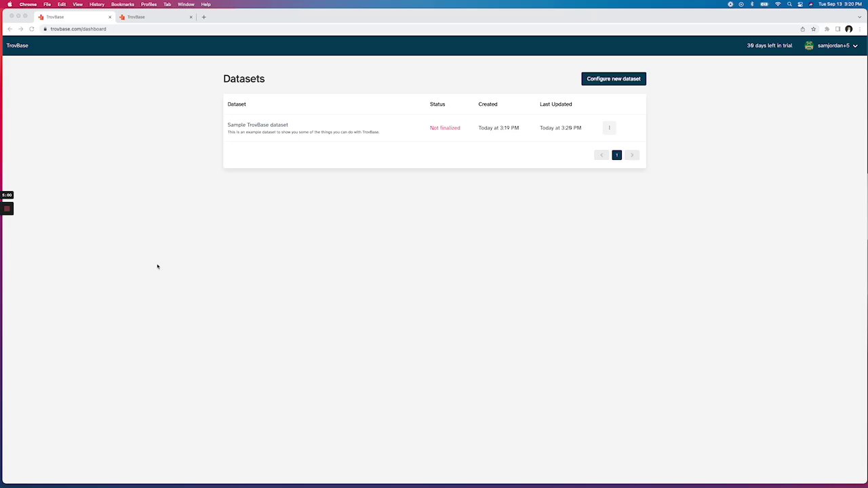Toggle the Chrome side panel icon
868x488 pixels.
tap(837, 29)
